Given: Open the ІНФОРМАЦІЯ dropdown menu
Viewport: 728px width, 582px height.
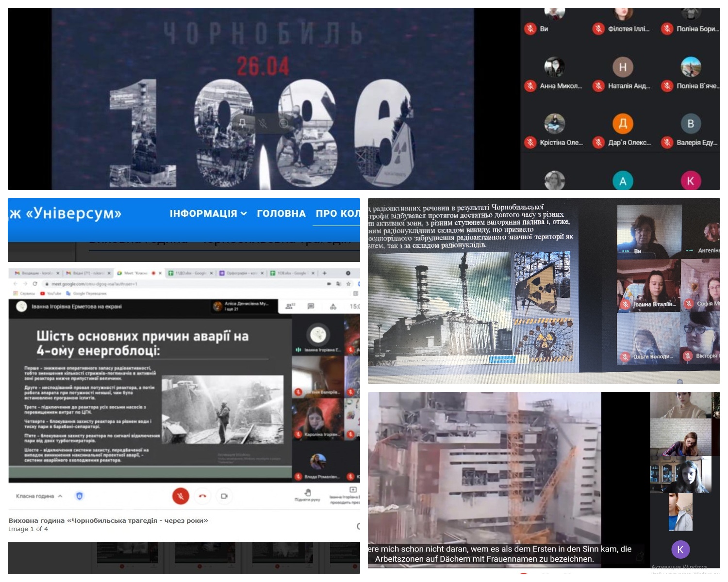Looking at the screenshot, I should [x=208, y=213].
